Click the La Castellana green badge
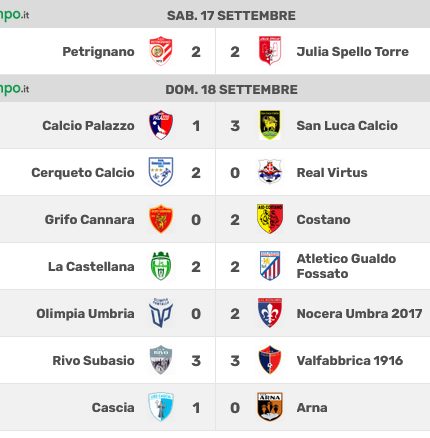This screenshot has height=438, width=430. click(161, 266)
